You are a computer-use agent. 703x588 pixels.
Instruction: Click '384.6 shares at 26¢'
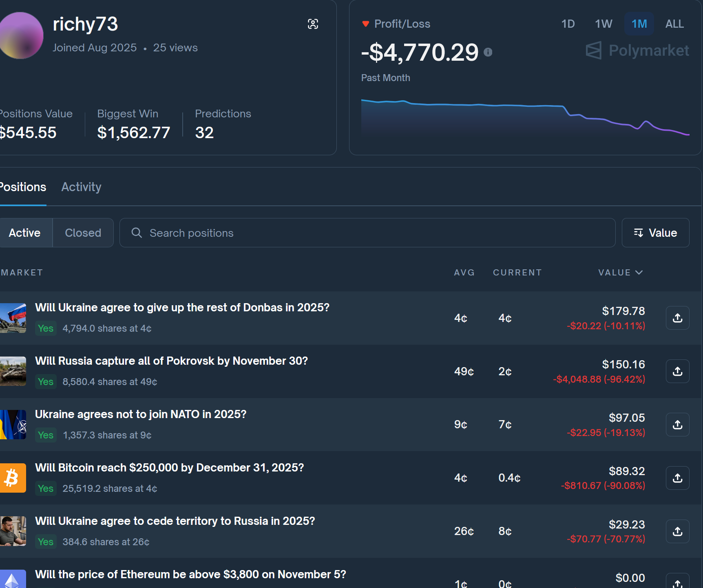[x=106, y=542]
